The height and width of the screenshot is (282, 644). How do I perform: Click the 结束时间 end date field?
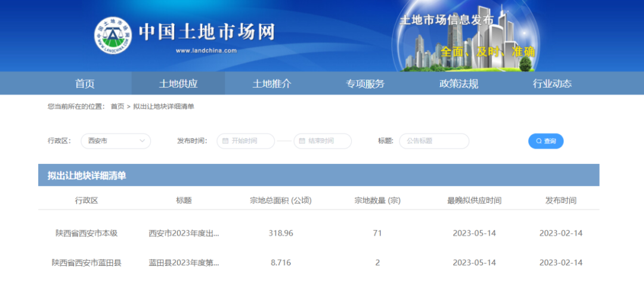click(x=323, y=141)
